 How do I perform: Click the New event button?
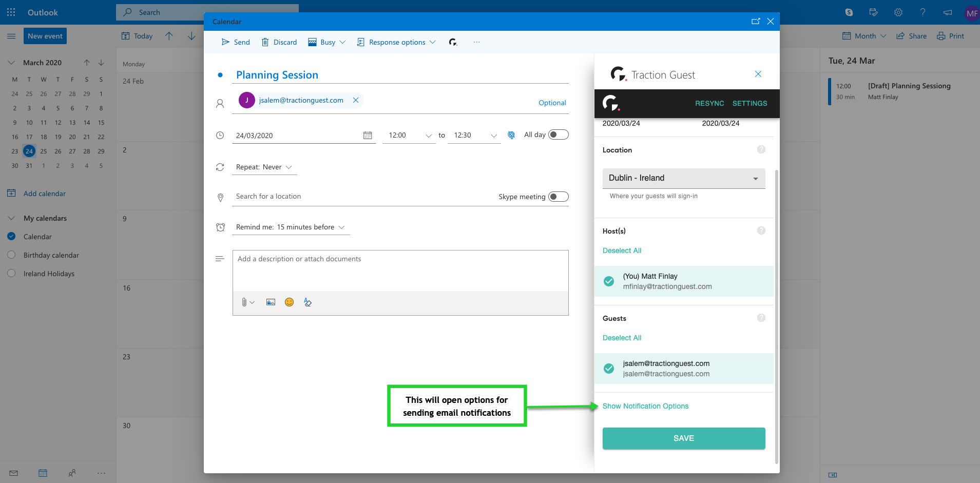click(45, 36)
